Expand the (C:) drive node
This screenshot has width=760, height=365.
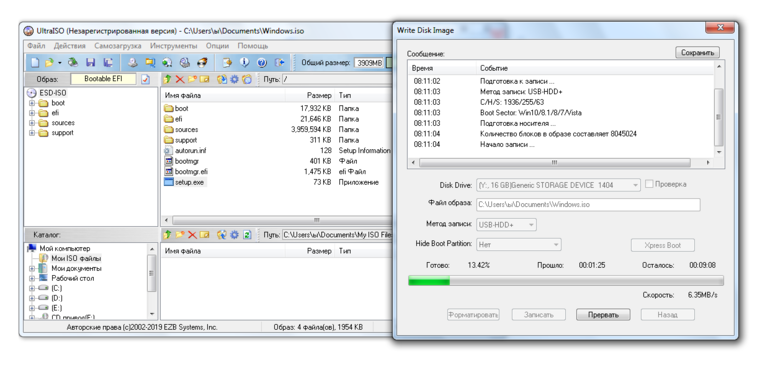(x=32, y=288)
